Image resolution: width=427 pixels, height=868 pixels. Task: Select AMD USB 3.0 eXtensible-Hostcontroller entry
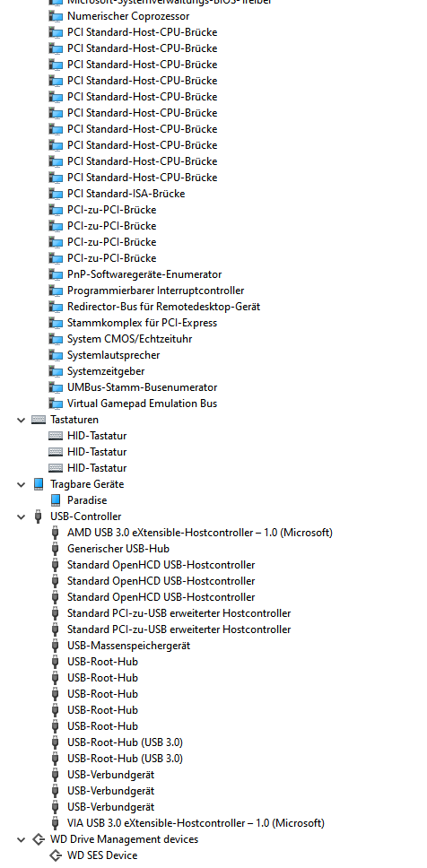tap(200, 533)
